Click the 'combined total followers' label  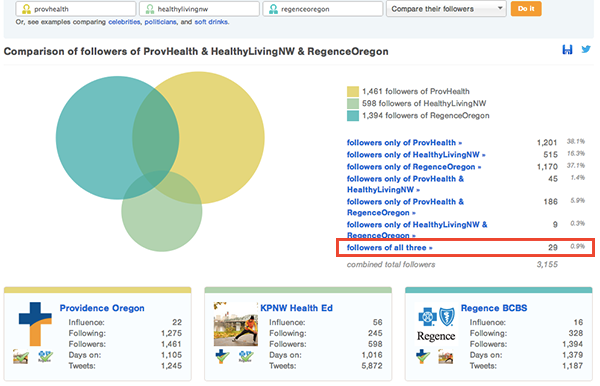click(391, 265)
